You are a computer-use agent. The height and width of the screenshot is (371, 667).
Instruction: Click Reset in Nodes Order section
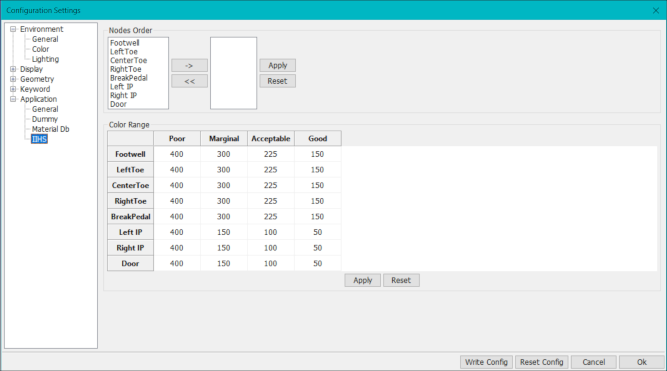[x=277, y=81]
